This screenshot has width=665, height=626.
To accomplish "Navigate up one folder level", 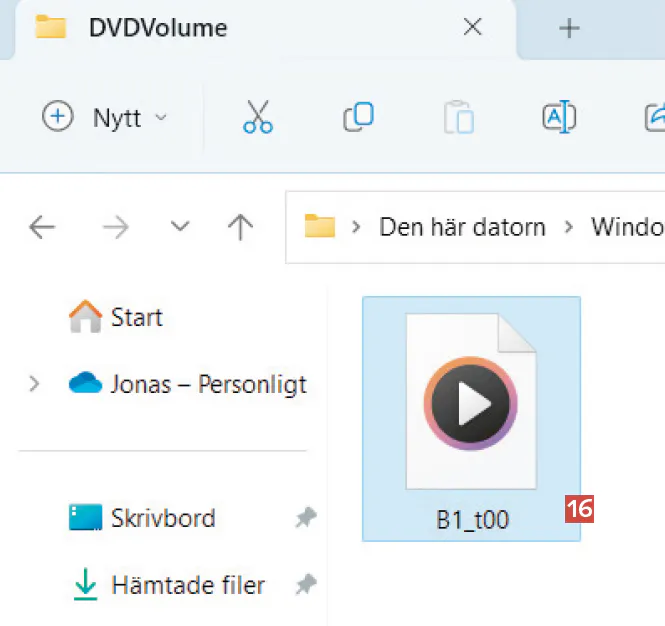I will (240, 227).
